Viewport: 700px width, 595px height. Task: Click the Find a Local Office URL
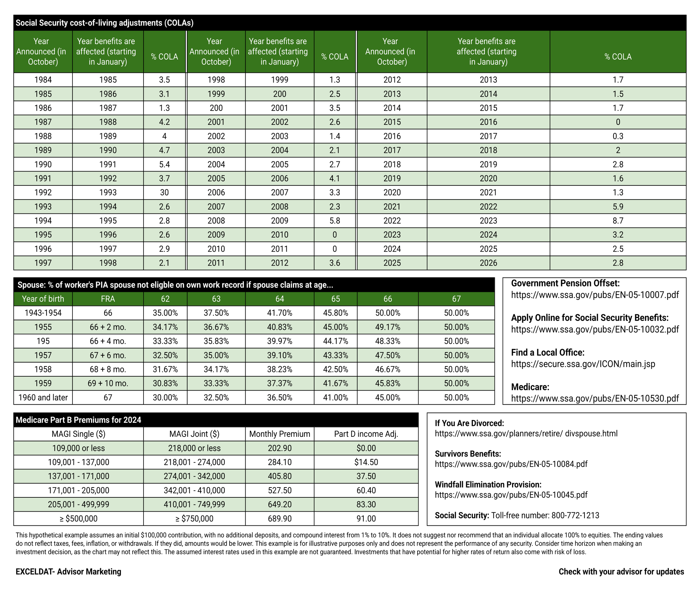(x=583, y=364)
